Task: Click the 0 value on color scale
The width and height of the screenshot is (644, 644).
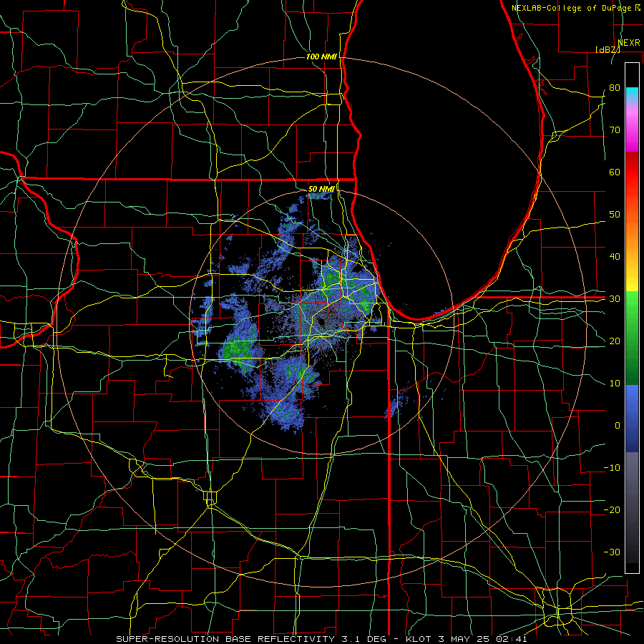Action: tap(618, 426)
